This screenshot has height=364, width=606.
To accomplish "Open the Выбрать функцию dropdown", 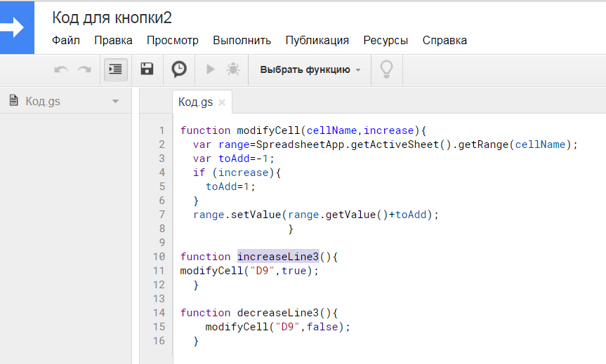I will [x=310, y=70].
